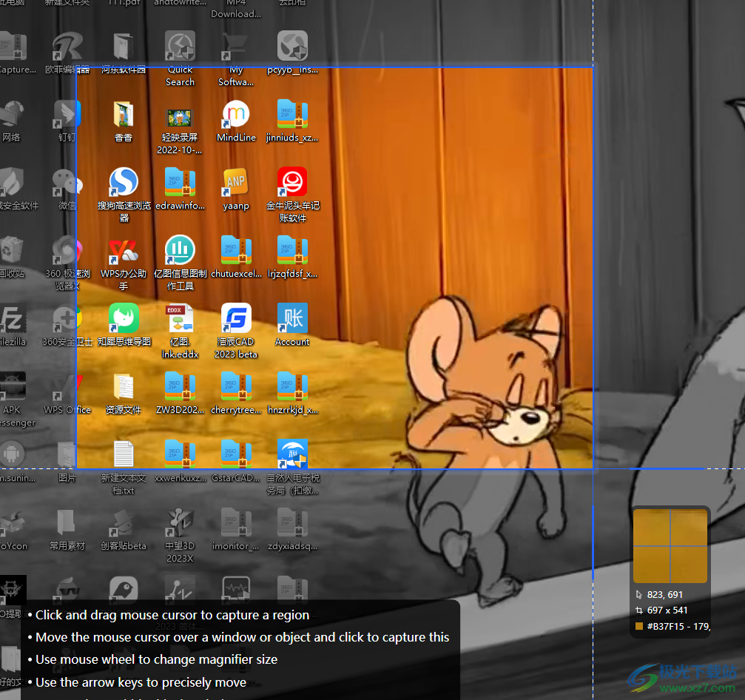Click the hint 'Click and drag mouse cursor to capture a region'
Viewport: 745px width, 700px height.
pos(172,615)
